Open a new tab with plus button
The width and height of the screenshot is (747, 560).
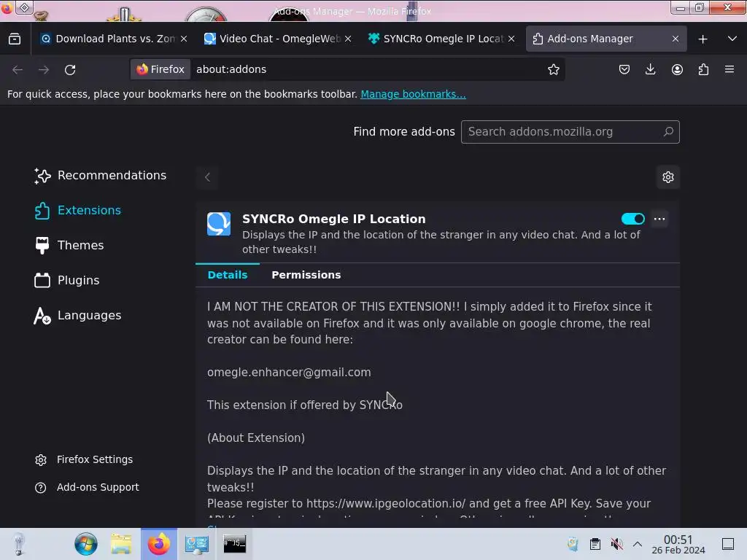703,39
